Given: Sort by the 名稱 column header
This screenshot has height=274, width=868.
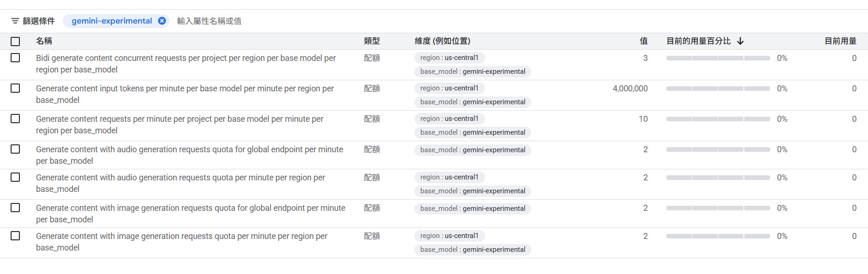Looking at the screenshot, I should click(44, 41).
